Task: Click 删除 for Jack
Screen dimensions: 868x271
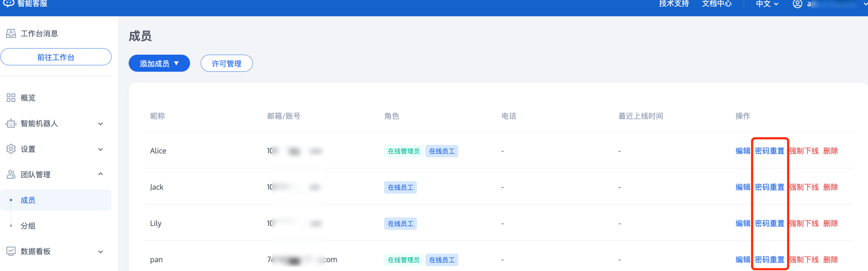Action: tap(830, 187)
